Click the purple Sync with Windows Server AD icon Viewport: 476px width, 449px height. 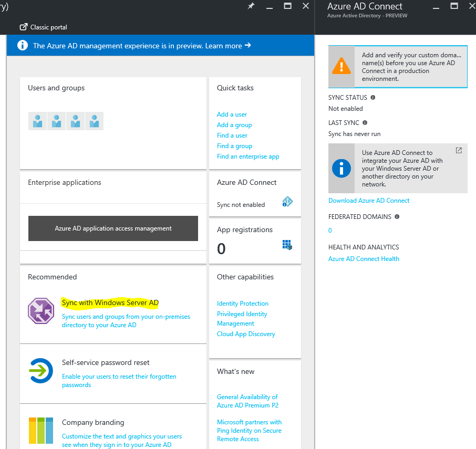point(41,311)
